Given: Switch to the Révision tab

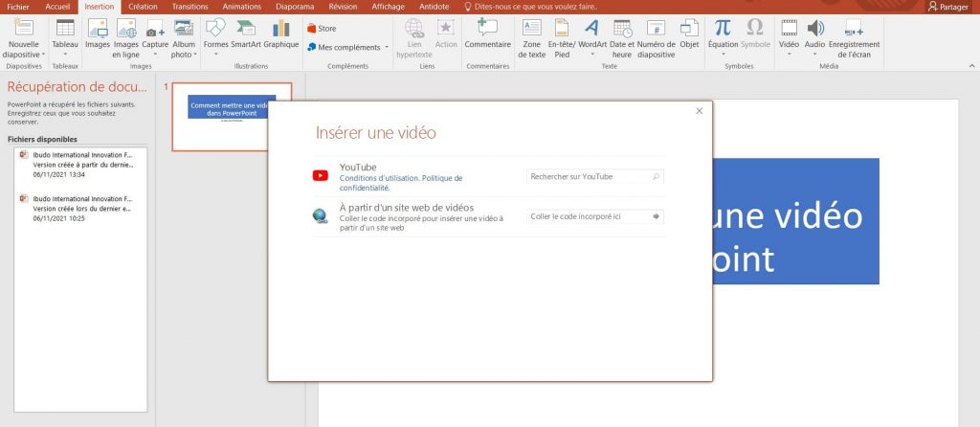Looking at the screenshot, I should 343,7.
